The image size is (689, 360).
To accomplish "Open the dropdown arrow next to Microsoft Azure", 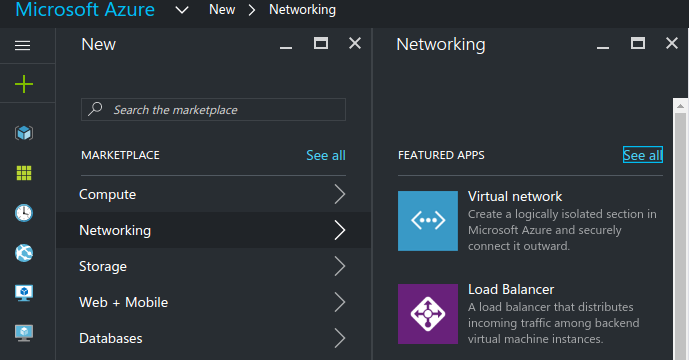I will 182,10.
